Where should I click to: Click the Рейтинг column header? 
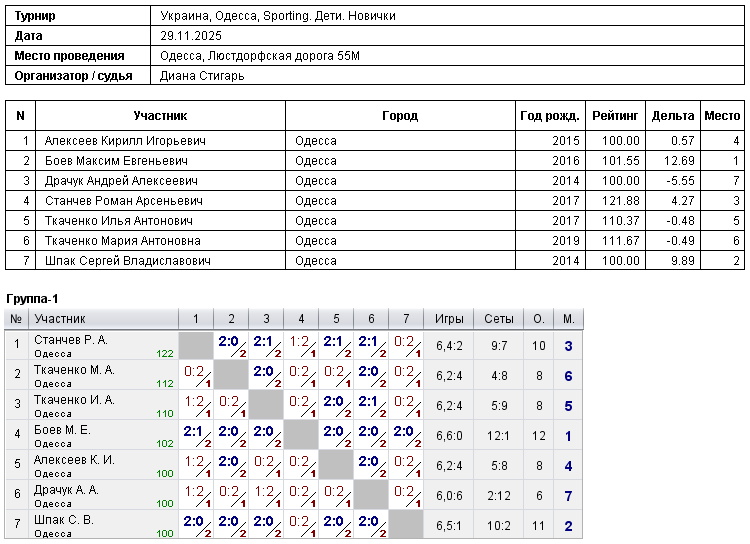click(x=615, y=116)
